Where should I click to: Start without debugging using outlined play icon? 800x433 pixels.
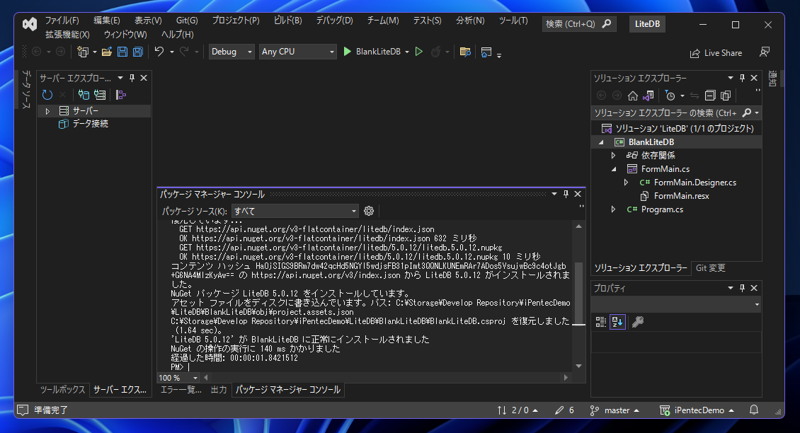tap(419, 52)
